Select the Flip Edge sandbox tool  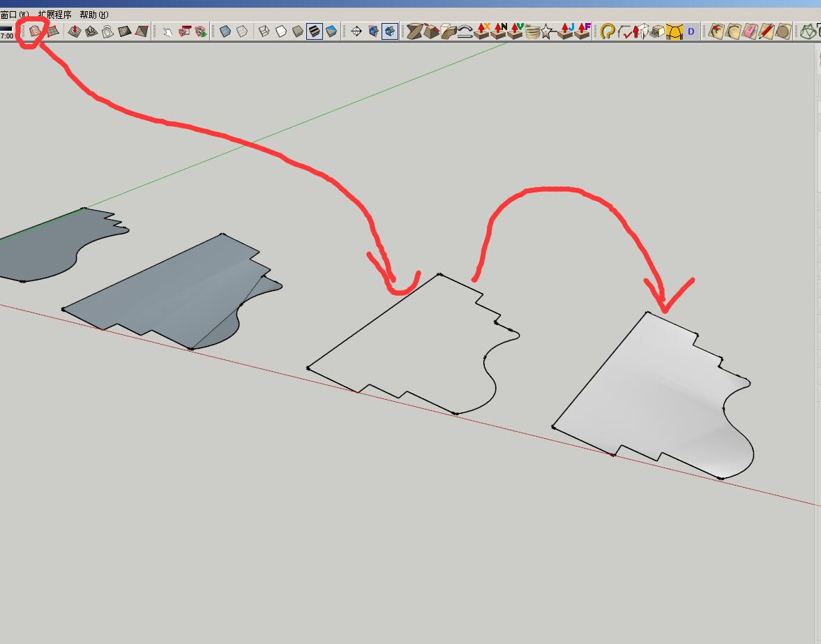(x=142, y=31)
